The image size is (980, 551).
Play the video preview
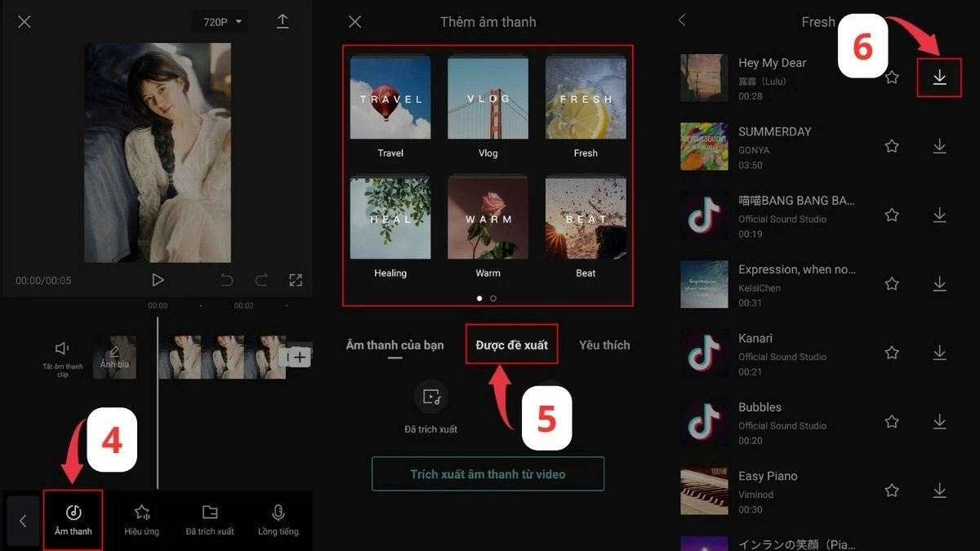[158, 280]
